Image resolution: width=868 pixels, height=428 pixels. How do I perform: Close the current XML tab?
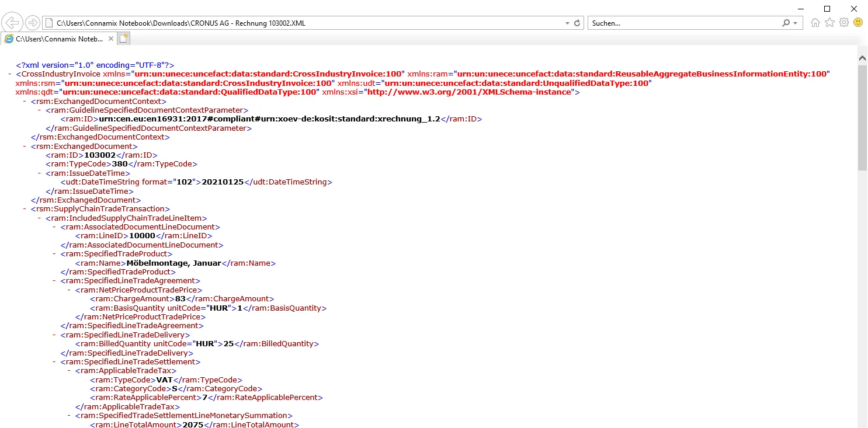click(111, 39)
